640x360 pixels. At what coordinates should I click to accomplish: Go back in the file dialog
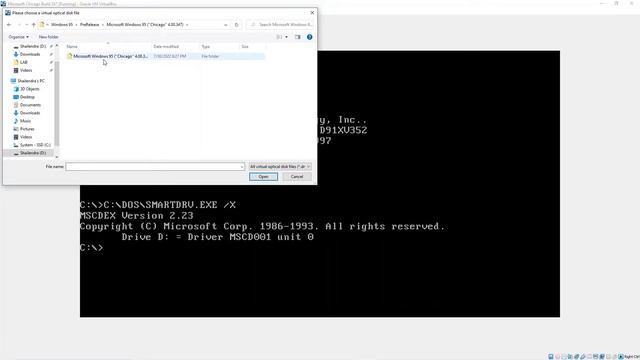tap(9, 25)
